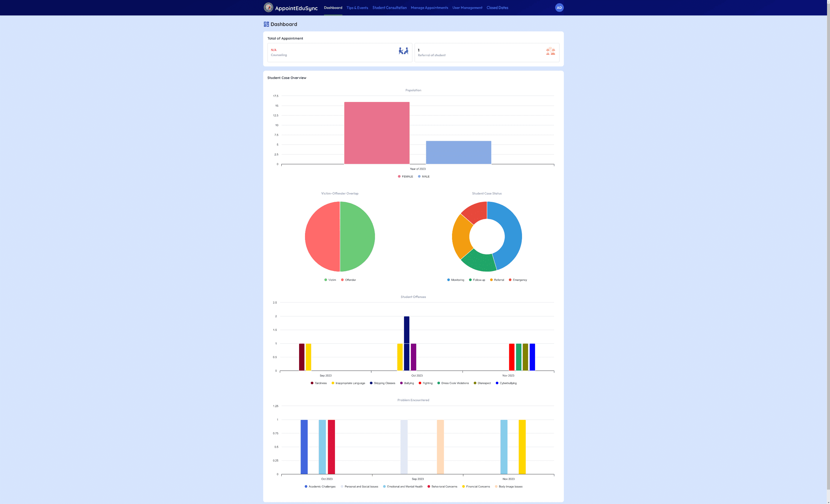This screenshot has width=830, height=504.
Task: Click the Dashboard grid icon beside heading
Action: click(266, 24)
